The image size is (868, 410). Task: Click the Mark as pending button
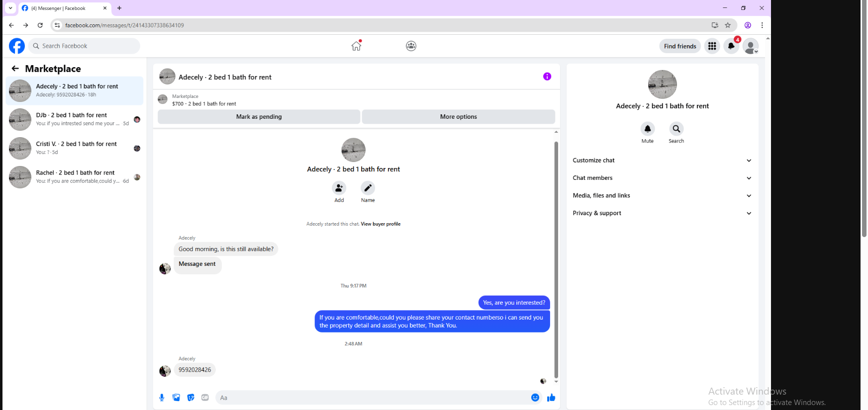coord(259,117)
